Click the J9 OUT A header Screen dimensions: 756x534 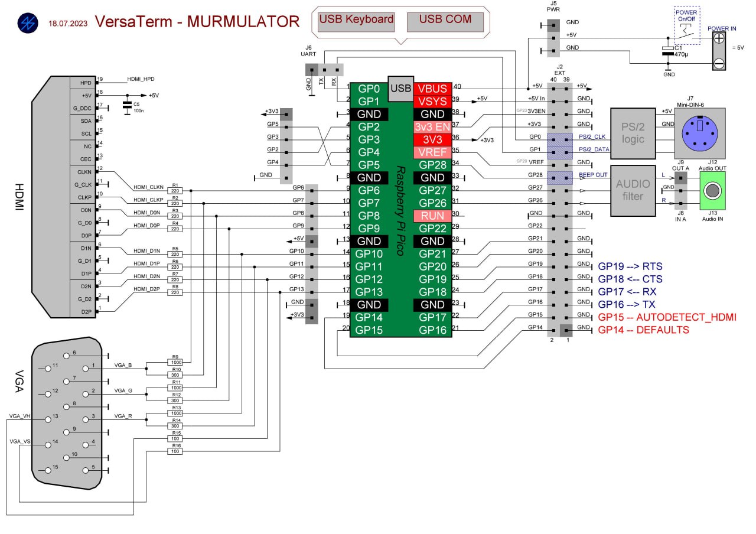[682, 178]
